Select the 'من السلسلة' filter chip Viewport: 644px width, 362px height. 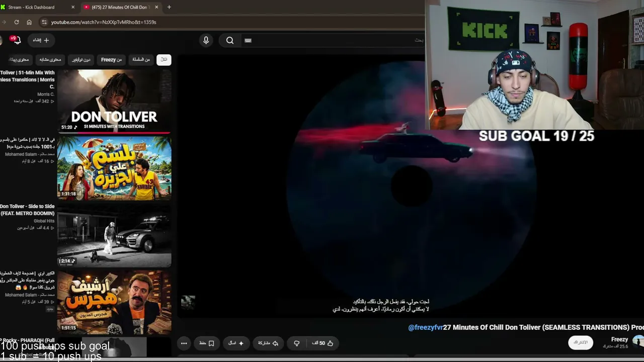pyautogui.click(x=141, y=60)
